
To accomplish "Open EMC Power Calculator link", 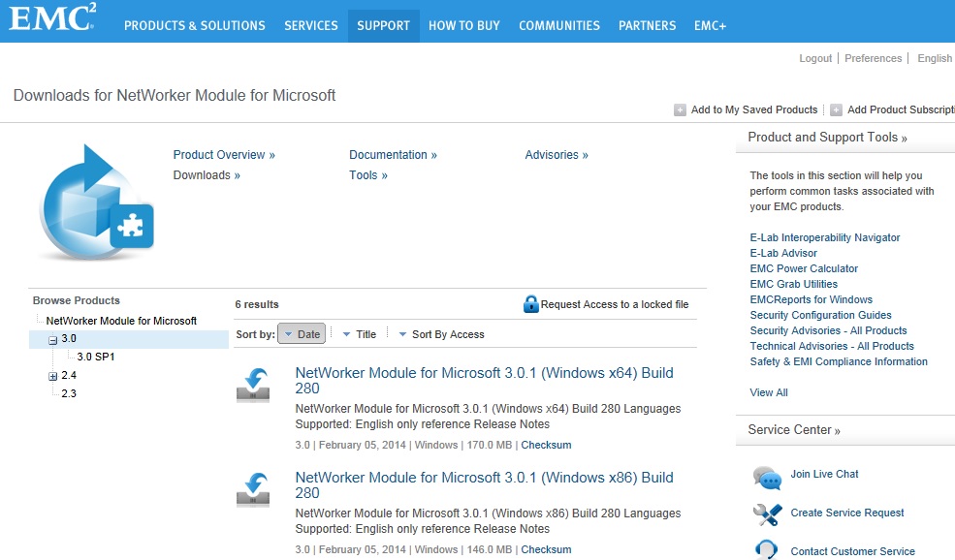I will [x=804, y=268].
